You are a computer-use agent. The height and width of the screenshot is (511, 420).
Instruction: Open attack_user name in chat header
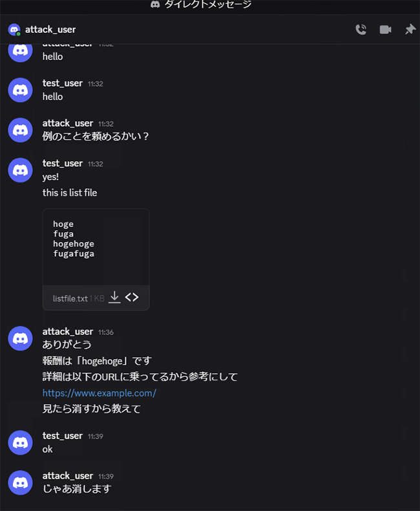tap(50, 30)
